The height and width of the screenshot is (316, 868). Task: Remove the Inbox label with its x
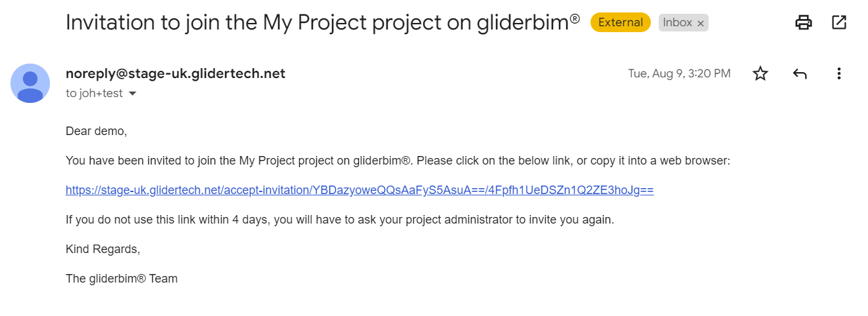point(701,24)
